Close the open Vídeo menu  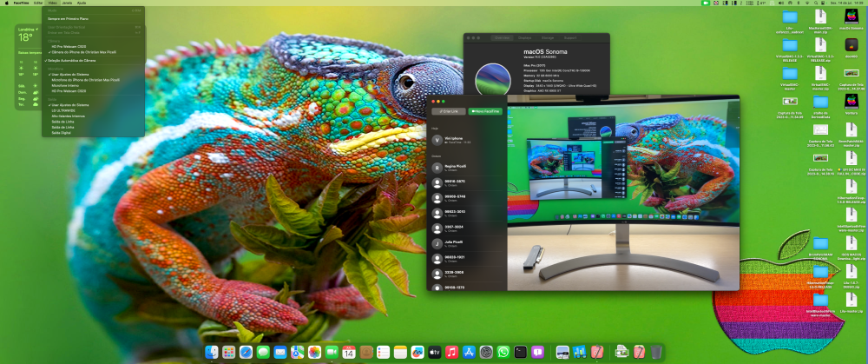tap(53, 3)
